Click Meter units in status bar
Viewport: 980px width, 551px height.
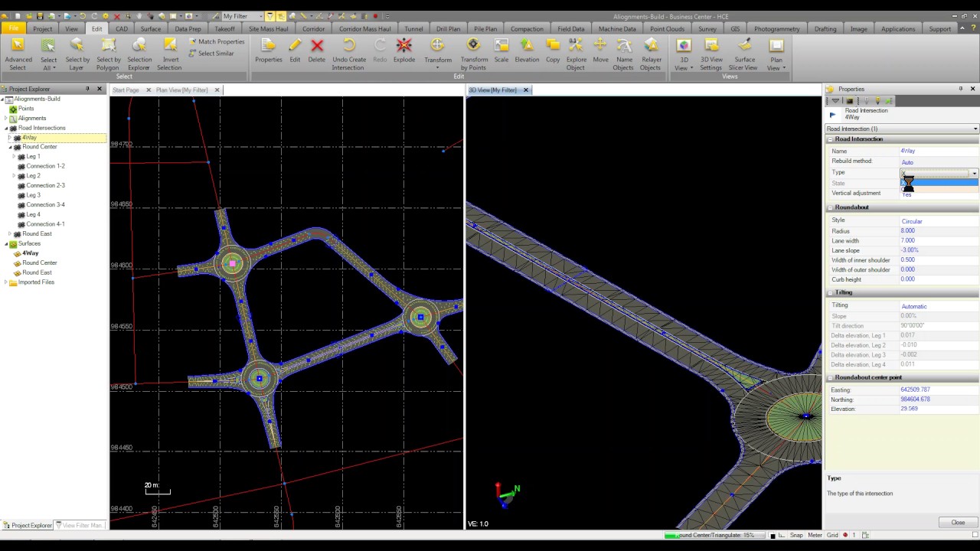[x=815, y=535]
